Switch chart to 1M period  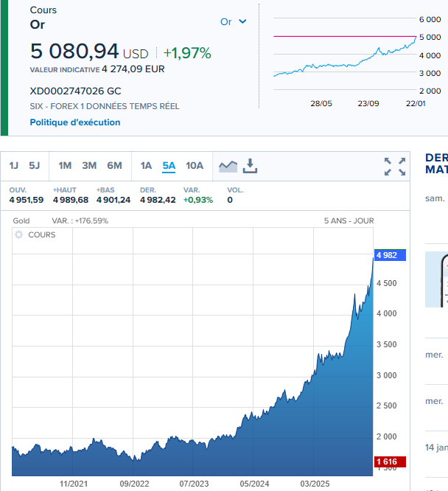[65, 166]
